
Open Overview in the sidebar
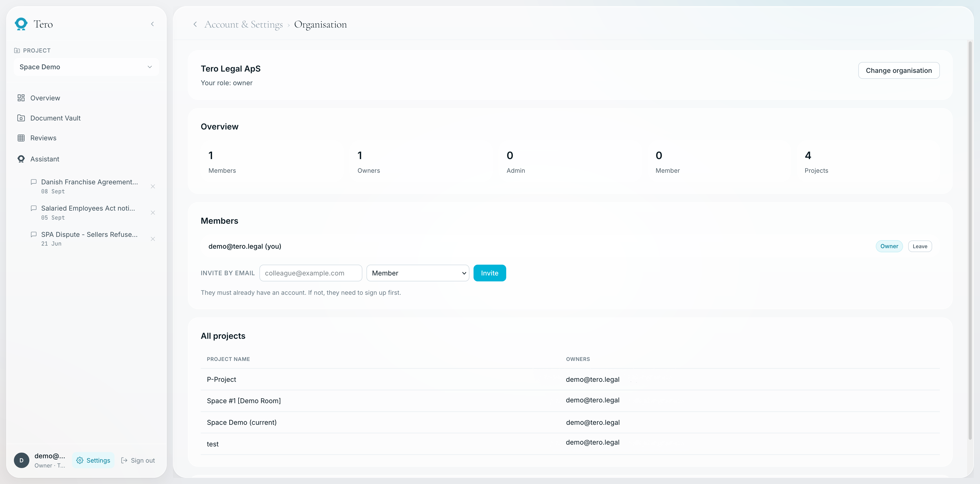tap(45, 98)
